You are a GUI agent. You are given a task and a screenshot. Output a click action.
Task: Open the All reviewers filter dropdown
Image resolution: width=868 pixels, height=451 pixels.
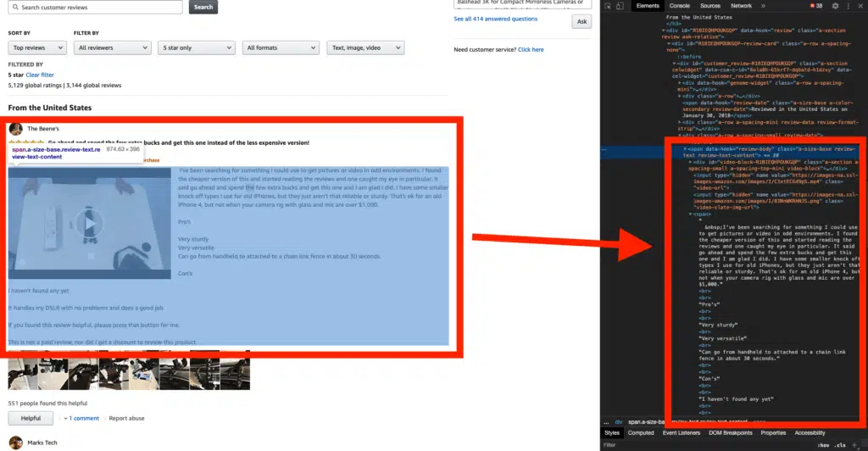click(113, 48)
